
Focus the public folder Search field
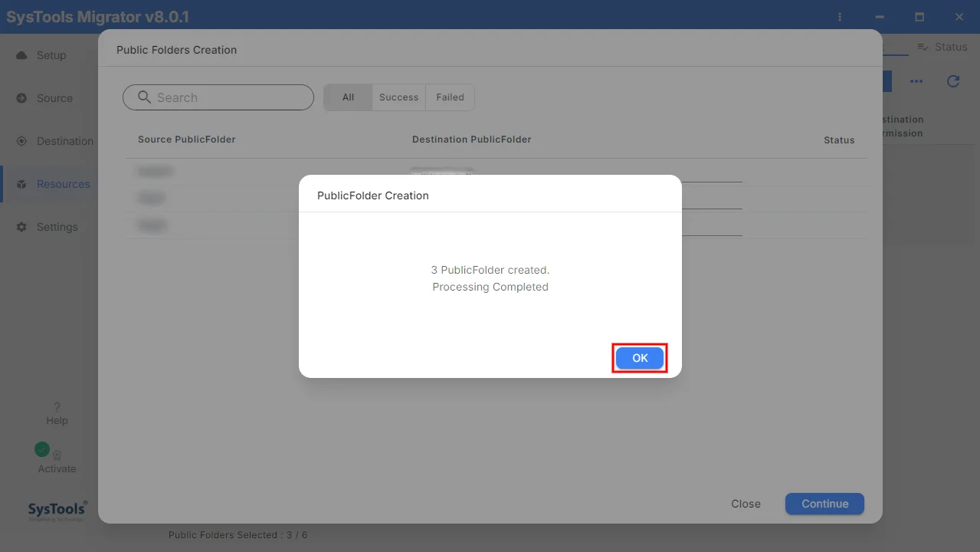coord(218,97)
